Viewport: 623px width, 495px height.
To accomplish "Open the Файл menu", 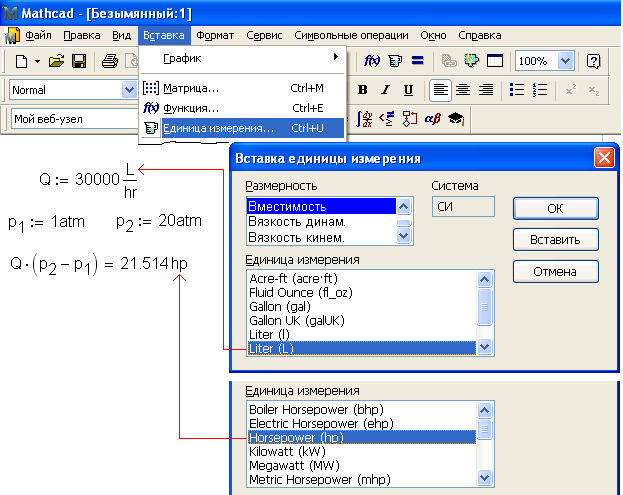I will pyautogui.click(x=38, y=35).
